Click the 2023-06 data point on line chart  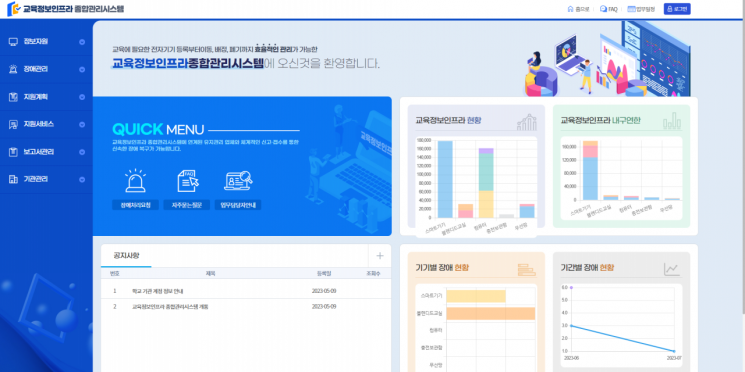click(572, 326)
